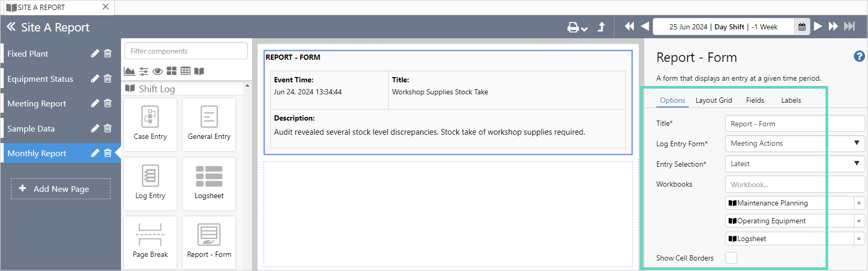
Task: Delete the Meeting Report page
Action: click(108, 103)
